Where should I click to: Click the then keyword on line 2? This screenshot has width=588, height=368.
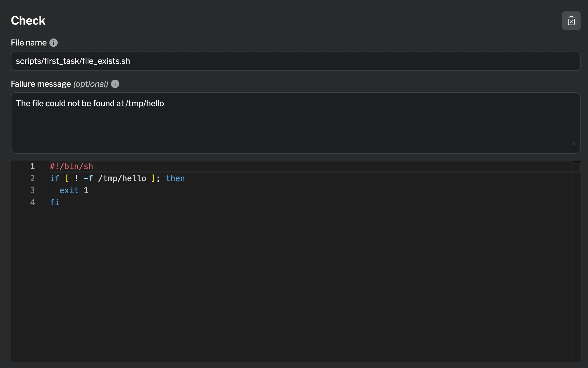[175, 178]
